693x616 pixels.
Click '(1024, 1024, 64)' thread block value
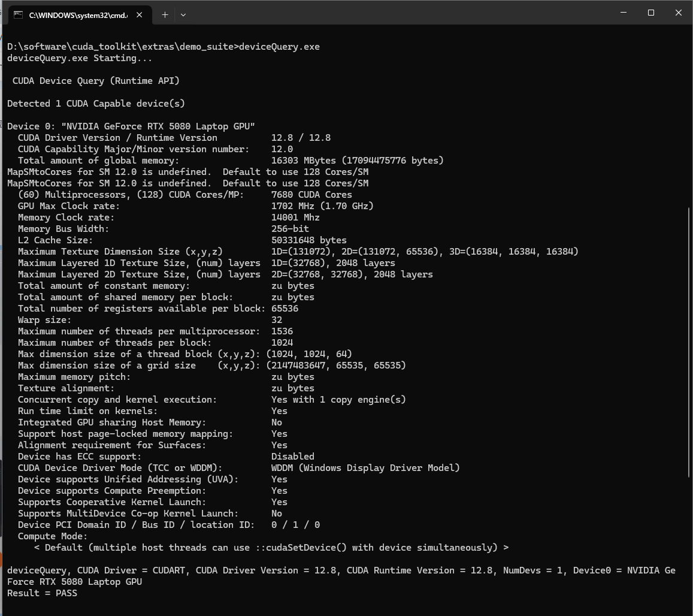[309, 354]
